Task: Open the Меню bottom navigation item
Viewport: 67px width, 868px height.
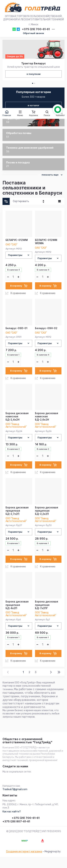Action: [x=20, y=113]
